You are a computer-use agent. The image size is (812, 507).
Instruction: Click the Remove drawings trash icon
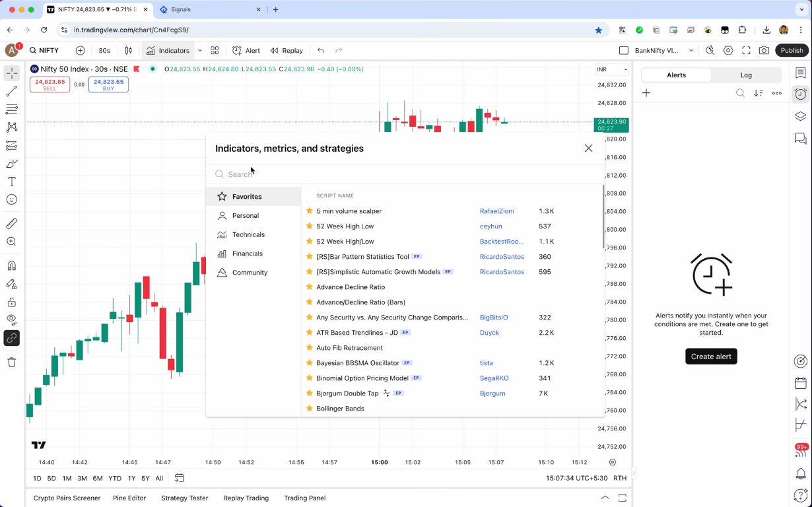[11, 361]
